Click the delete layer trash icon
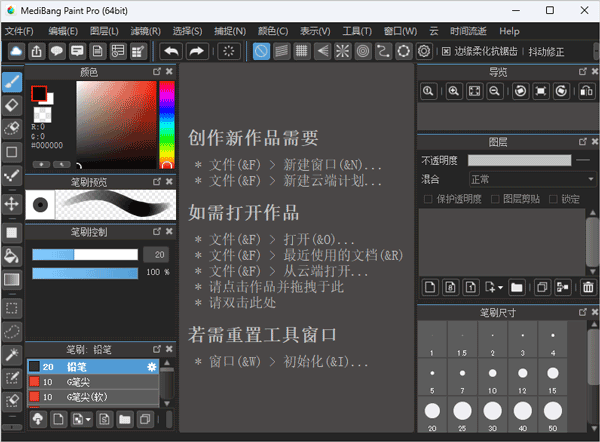Image resolution: width=600 pixels, height=442 pixels. 588,288
